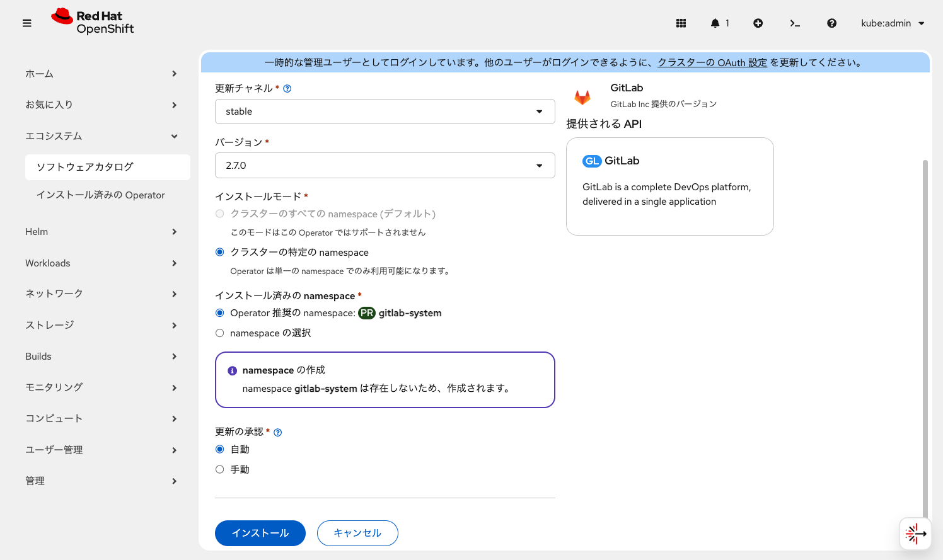
Task: Click the インストール button
Action: pyautogui.click(x=260, y=533)
